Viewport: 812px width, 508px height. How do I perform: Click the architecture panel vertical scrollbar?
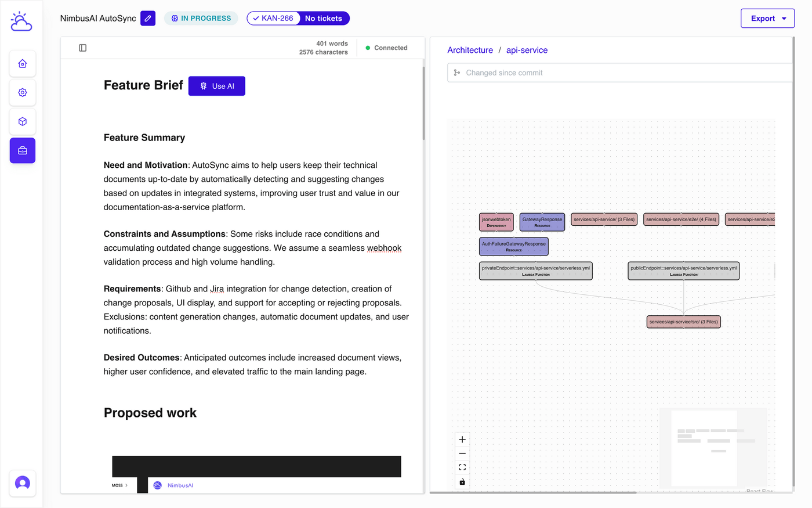793,261
